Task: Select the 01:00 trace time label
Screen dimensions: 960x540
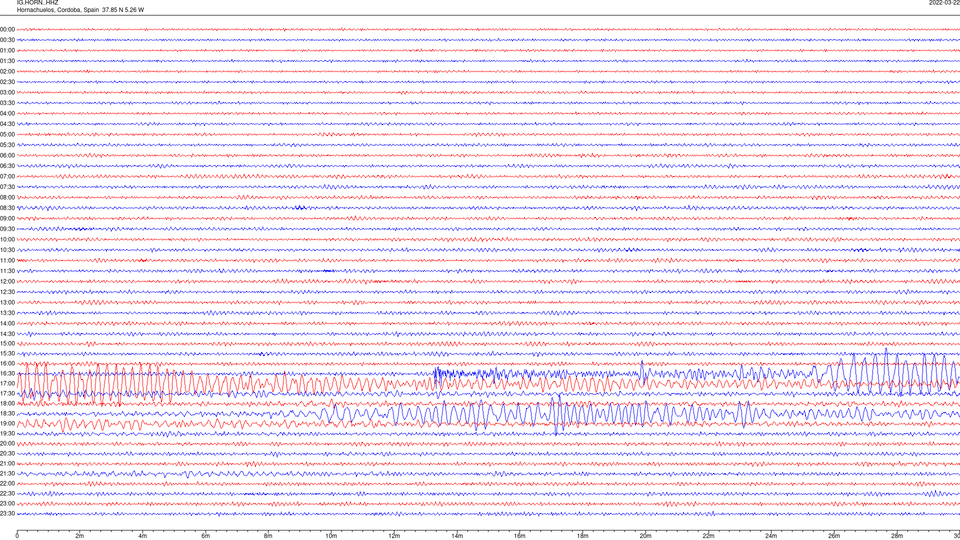Action: (x=7, y=51)
